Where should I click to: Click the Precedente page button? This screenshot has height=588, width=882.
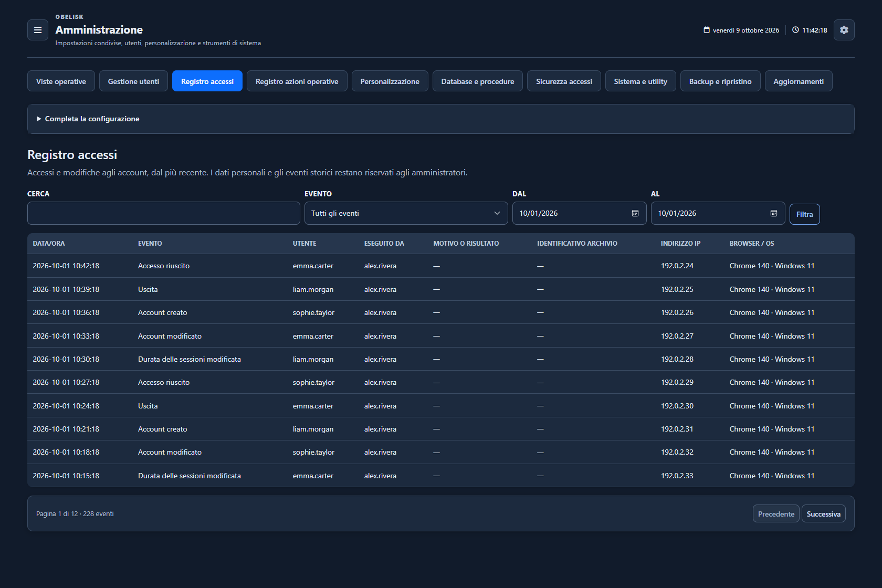coord(776,513)
